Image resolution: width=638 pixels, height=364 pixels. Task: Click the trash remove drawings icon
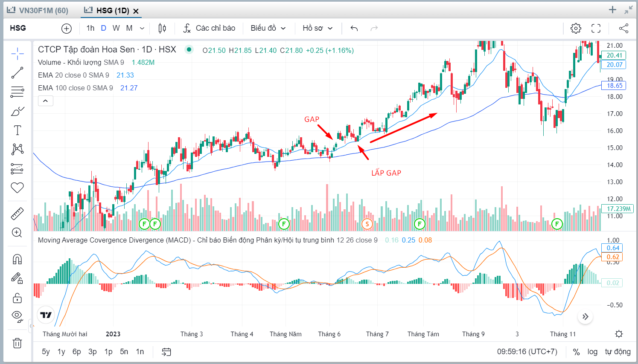click(17, 343)
